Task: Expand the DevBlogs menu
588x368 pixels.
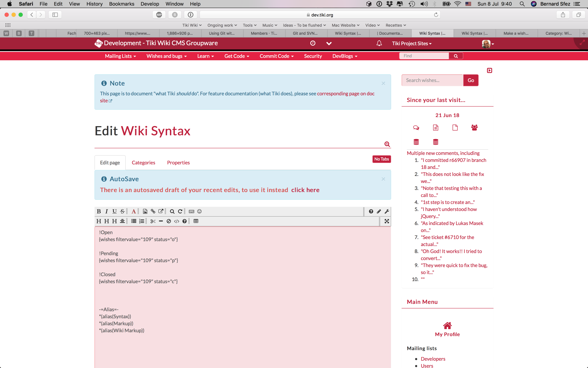Action: click(345, 56)
